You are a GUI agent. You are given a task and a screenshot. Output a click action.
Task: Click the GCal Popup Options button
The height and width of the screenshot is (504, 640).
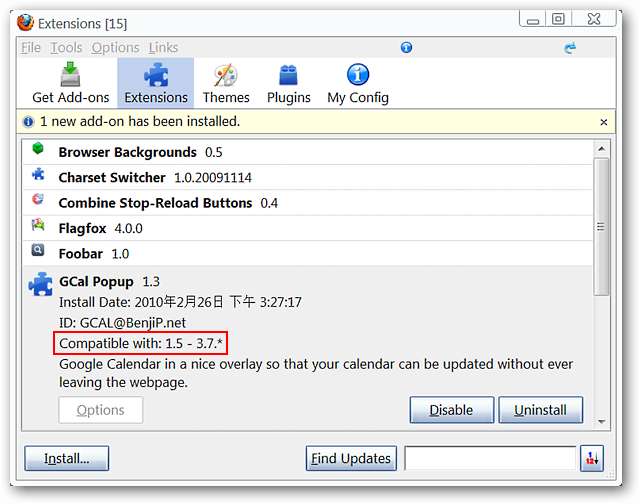click(100, 410)
